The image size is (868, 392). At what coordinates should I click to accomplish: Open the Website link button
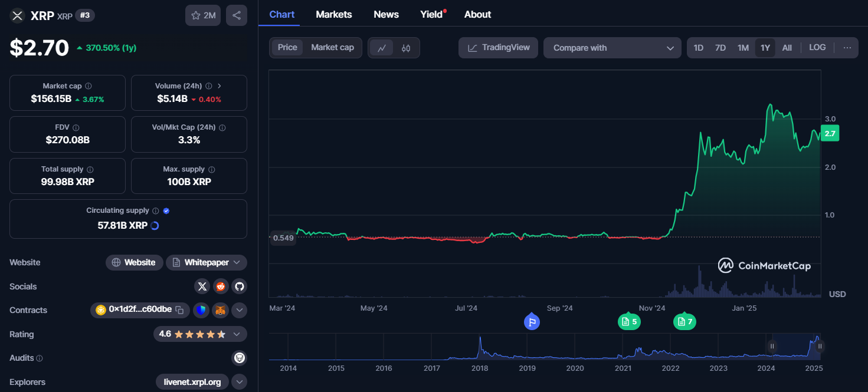point(134,262)
